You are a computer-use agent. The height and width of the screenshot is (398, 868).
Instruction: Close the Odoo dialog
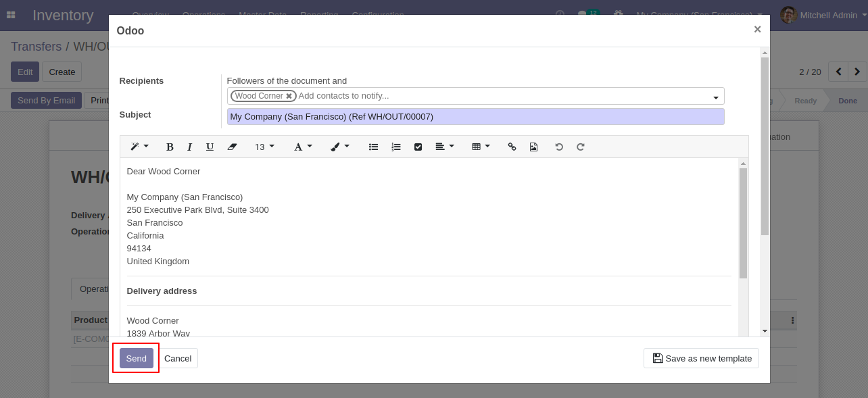pyautogui.click(x=757, y=29)
